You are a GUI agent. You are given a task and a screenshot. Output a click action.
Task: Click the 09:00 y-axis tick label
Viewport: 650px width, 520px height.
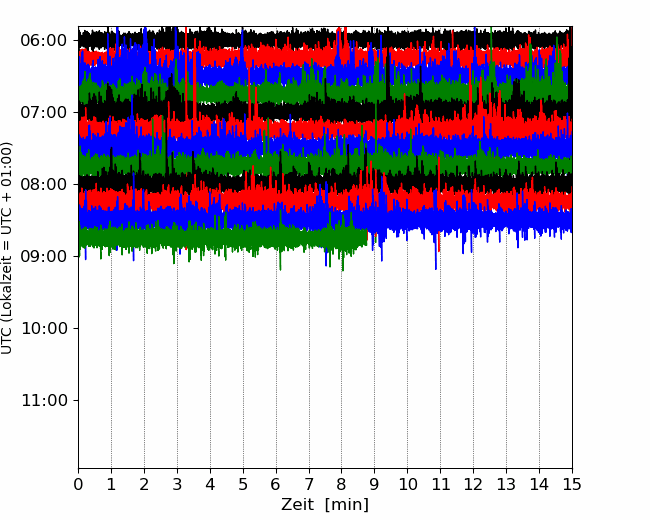[x=44, y=256]
